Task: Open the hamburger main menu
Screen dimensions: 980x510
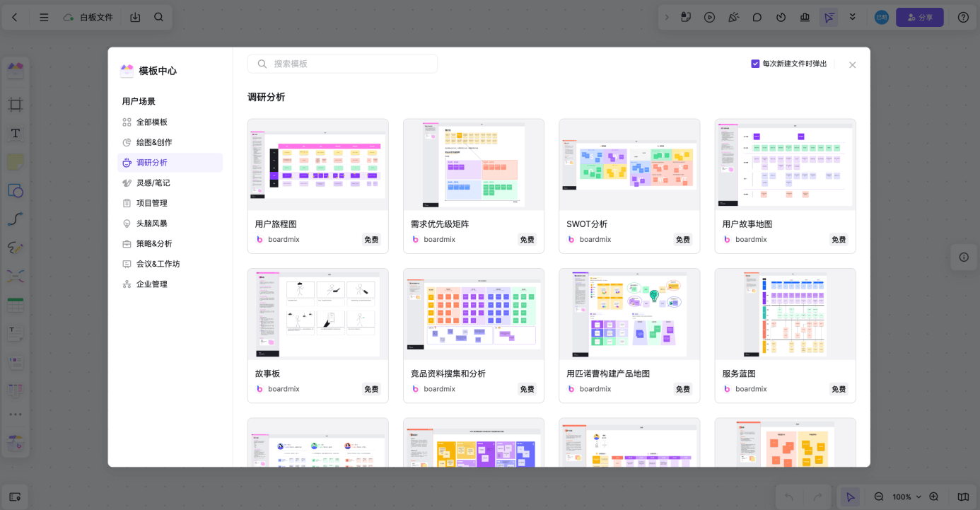Action: (44, 17)
